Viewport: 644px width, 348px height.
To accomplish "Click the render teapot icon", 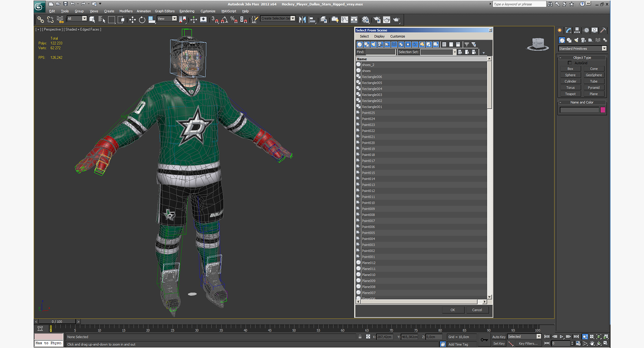I will click(x=396, y=20).
